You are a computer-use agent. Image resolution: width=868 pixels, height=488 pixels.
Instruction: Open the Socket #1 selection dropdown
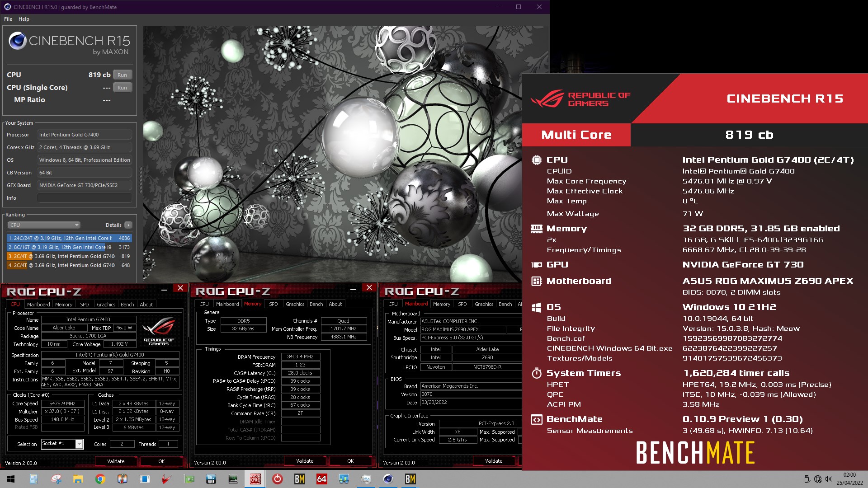click(x=62, y=444)
